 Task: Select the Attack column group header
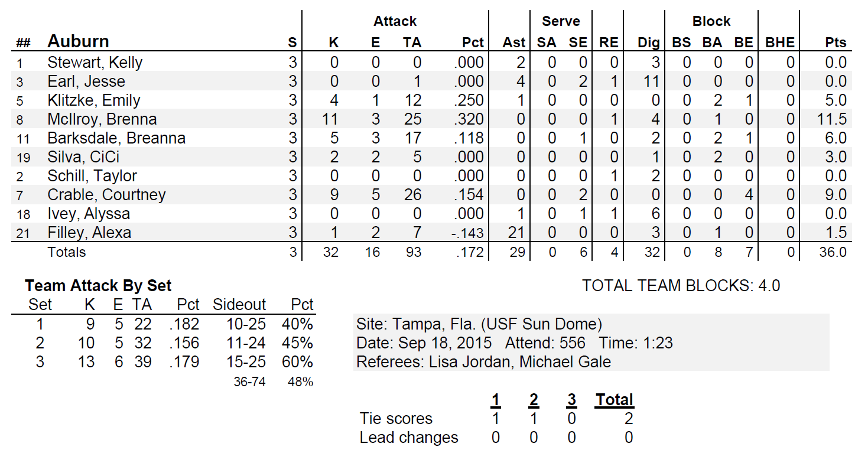(395, 21)
